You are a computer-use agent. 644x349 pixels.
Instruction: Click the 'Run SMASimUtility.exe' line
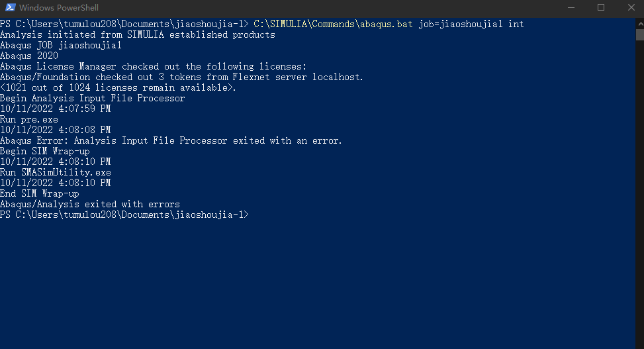pos(56,172)
